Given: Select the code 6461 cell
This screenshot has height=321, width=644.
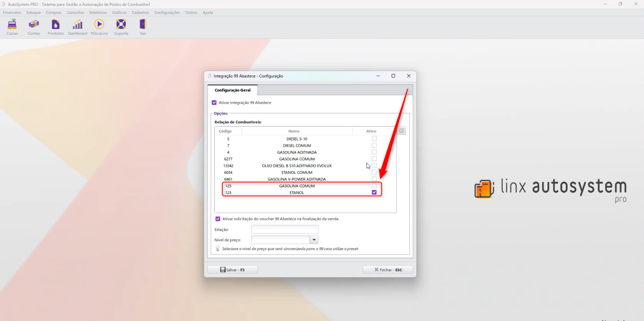Looking at the screenshot, I should pos(228,179).
